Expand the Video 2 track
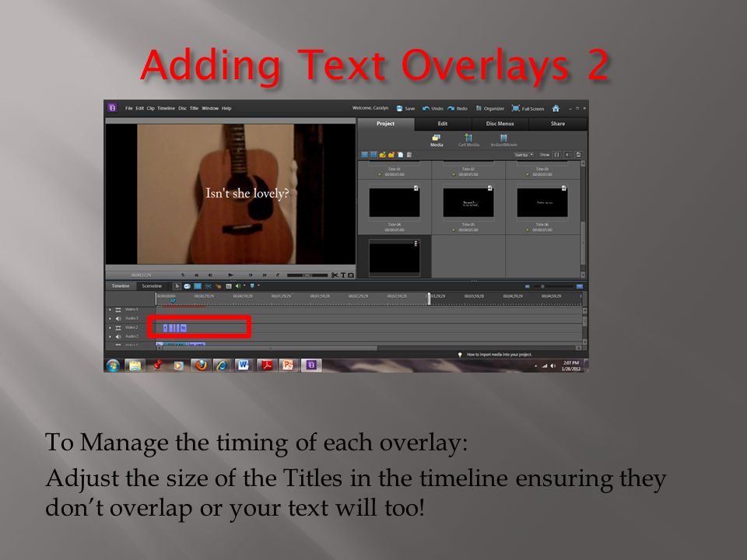The image size is (747, 560). (x=110, y=327)
